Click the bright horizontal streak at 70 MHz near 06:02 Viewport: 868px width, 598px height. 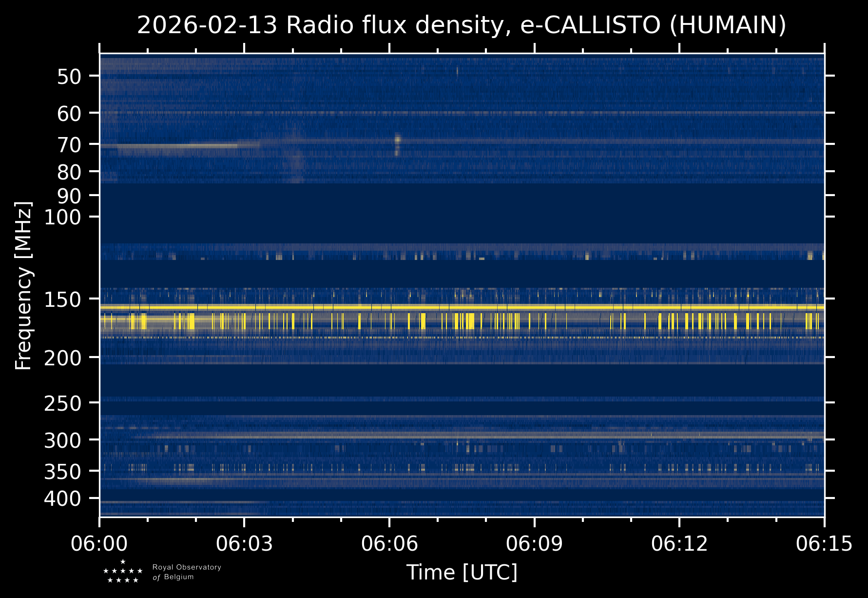tap(195, 145)
